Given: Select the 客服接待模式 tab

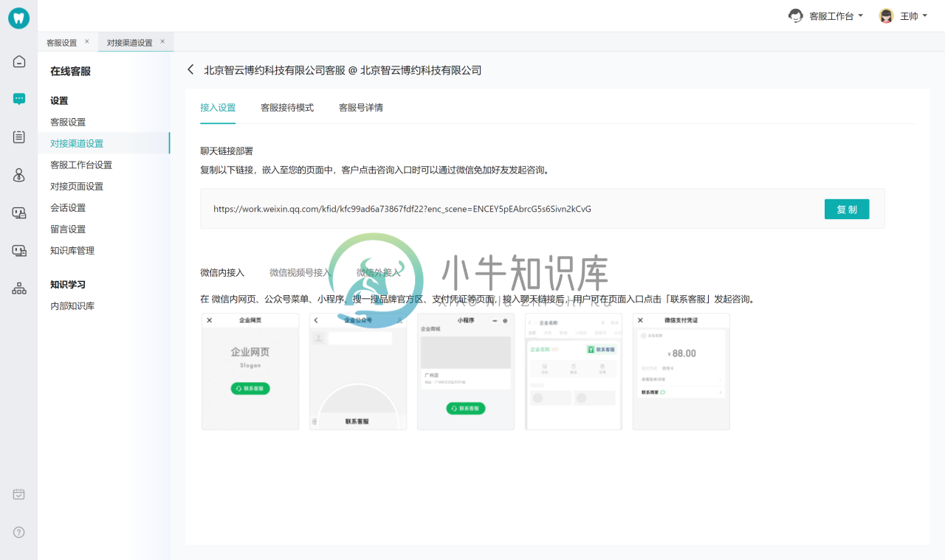Looking at the screenshot, I should [287, 108].
